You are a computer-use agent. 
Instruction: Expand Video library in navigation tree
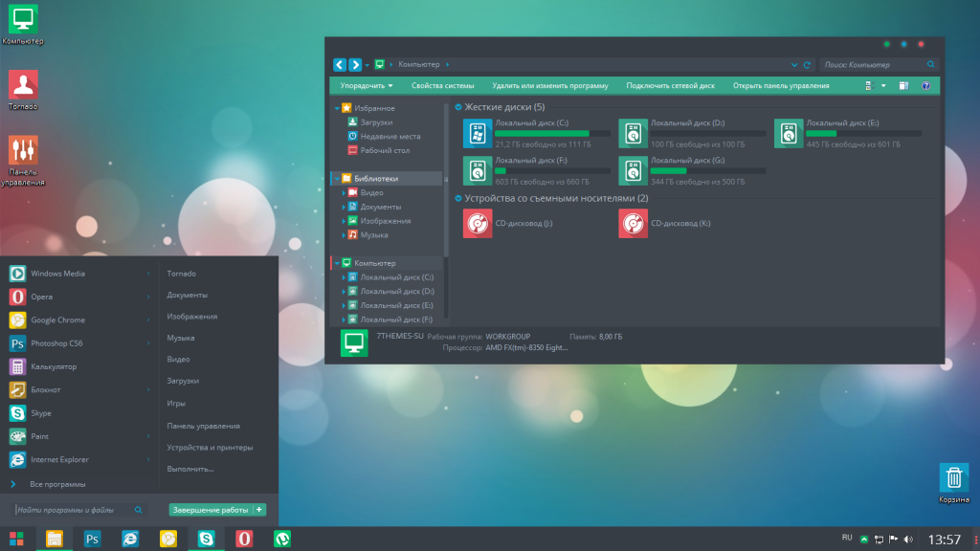pos(344,192)
